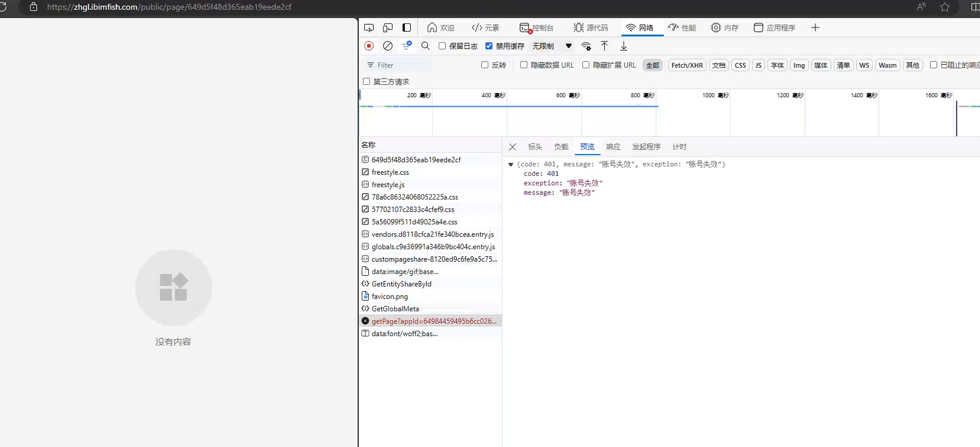Select the GetEntityShareById request

(401, 284)
